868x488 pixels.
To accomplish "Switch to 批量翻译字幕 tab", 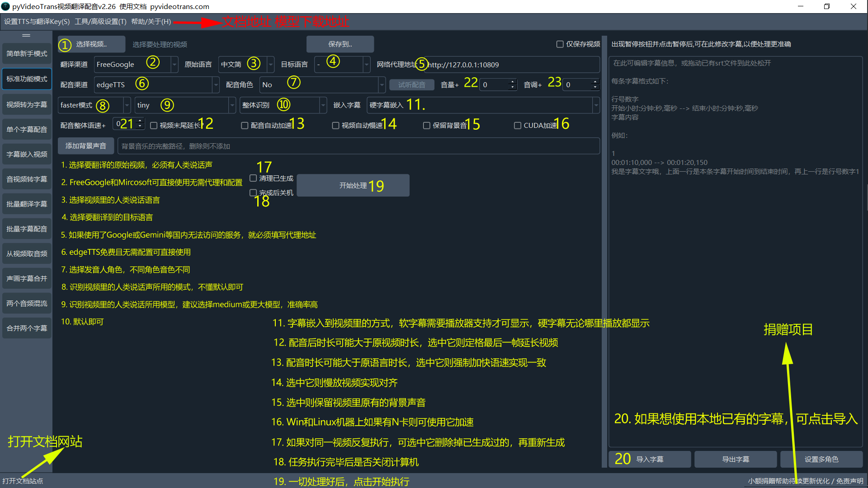I will 27,204.
